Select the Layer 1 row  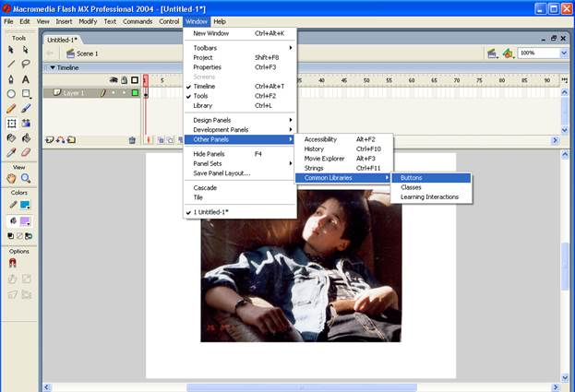[91, 93]
